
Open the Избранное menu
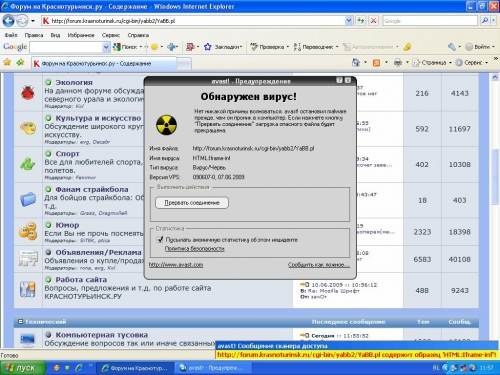click(x=81, y=35)
